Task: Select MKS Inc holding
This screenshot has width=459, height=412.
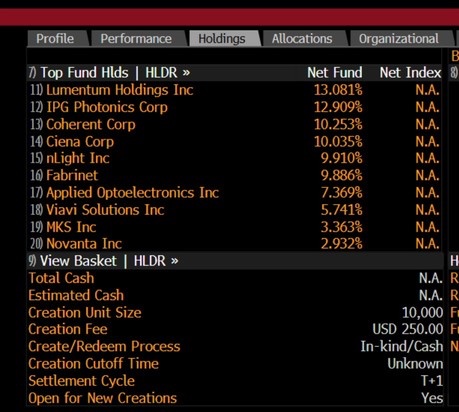Action: click(x=71, y=227)
